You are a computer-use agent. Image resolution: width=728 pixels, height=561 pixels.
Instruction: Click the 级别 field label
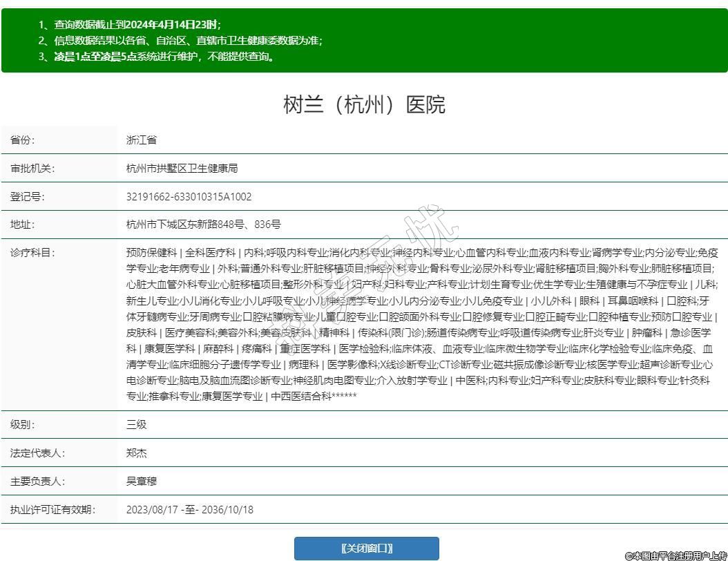[x=23, y=425]
